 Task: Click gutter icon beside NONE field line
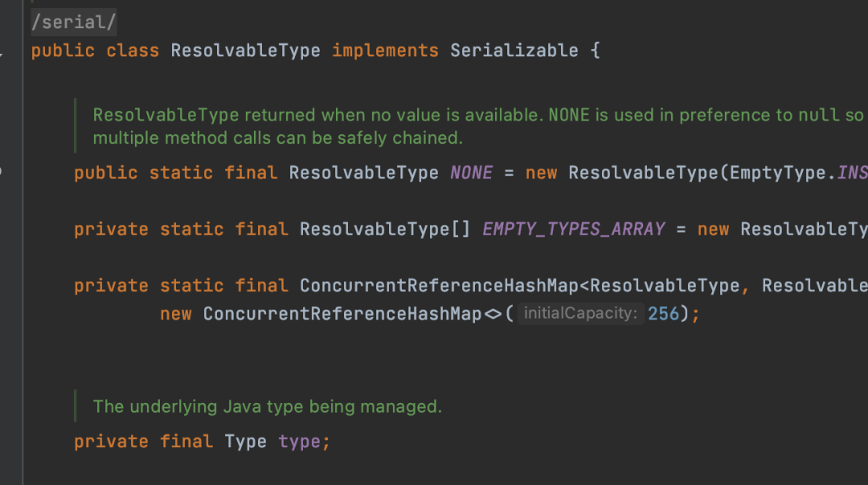click(x=2, y=172)
